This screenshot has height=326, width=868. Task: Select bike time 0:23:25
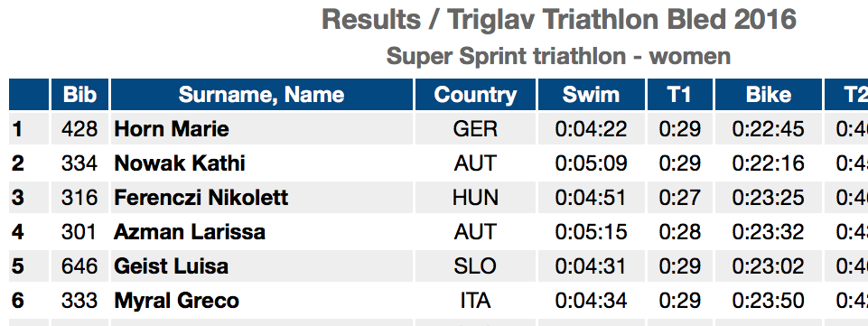769,198
